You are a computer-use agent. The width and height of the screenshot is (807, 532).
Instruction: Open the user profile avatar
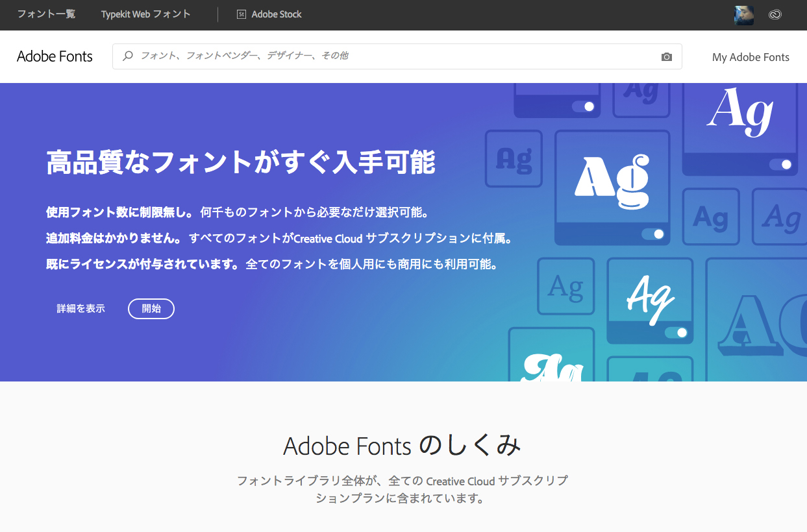point(744,15)
